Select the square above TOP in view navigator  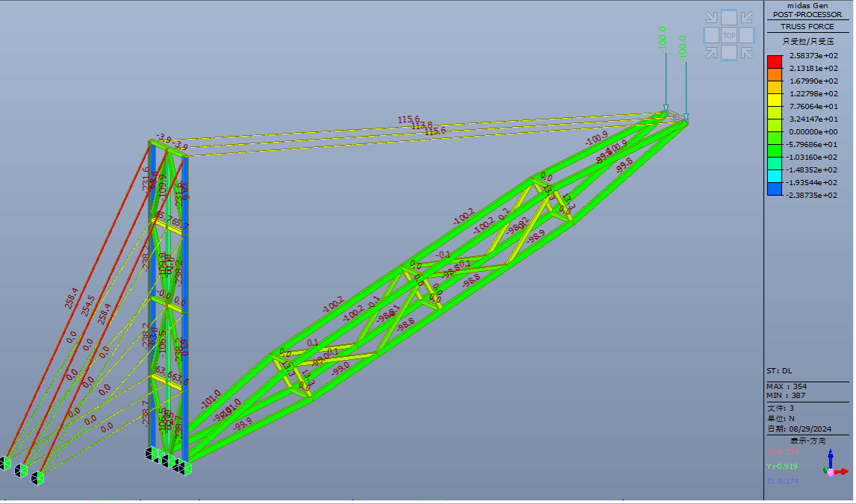tap(729, 17)
